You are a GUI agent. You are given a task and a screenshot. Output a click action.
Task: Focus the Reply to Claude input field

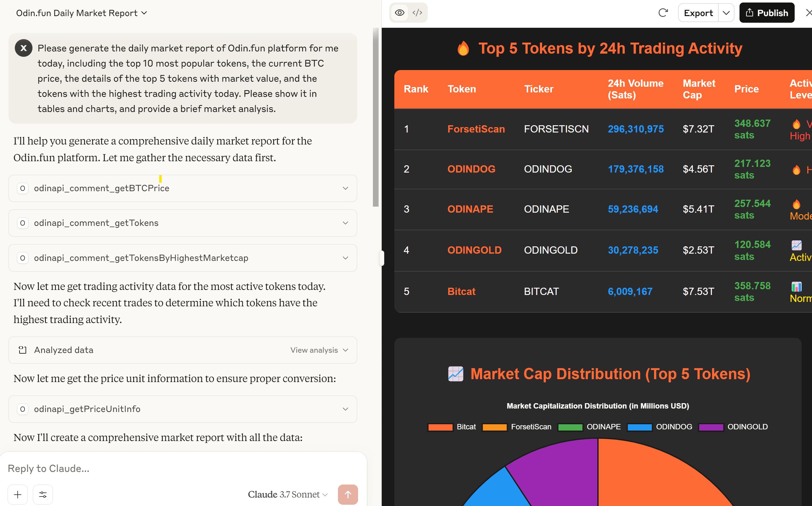(183, 468)
